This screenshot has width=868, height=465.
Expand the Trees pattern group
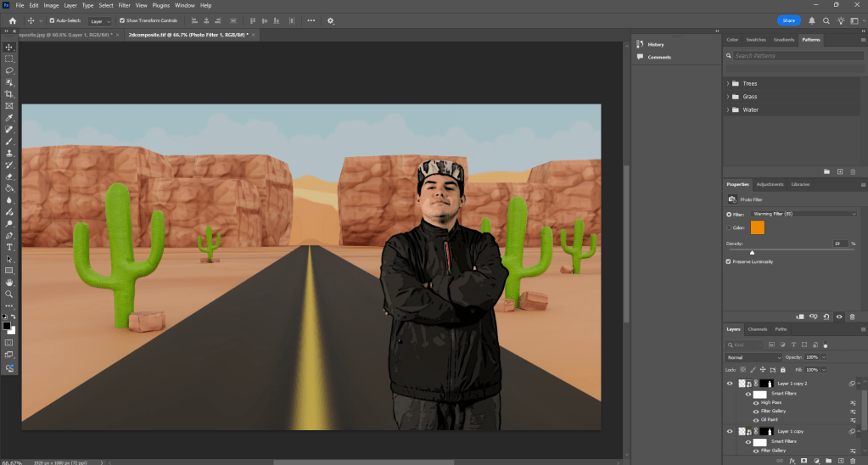(x=728, y=83)
